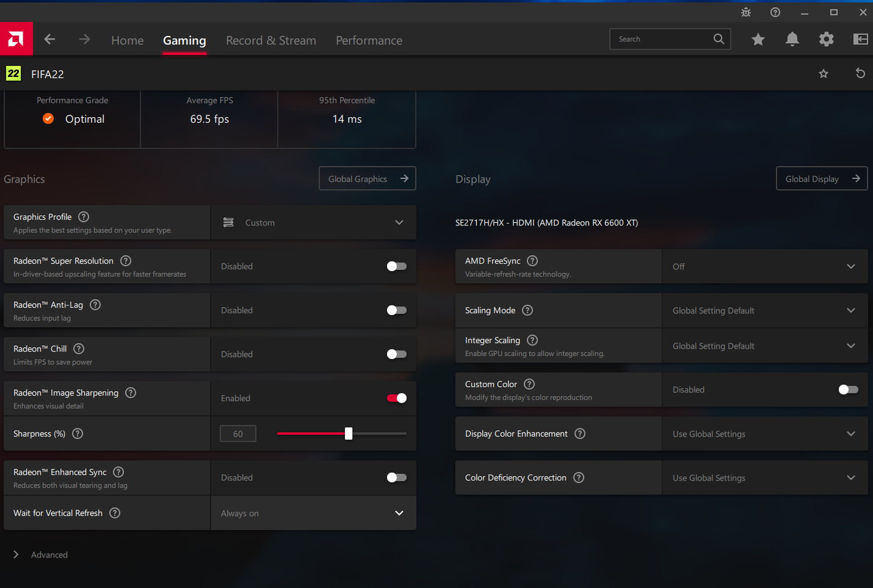The width and height of the screenshot is (873, 588).
Task: Toggle the sidebar panel icon
Action: coord(860,40)
